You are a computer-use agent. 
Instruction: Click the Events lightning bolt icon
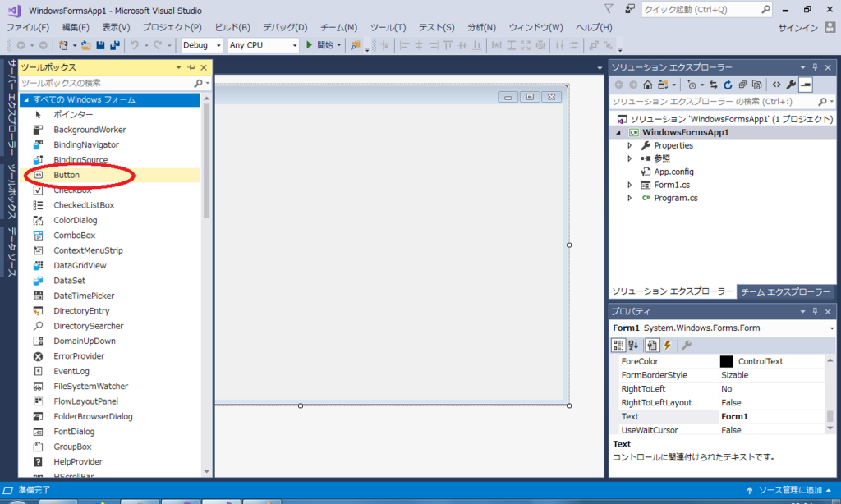(668, 346)
